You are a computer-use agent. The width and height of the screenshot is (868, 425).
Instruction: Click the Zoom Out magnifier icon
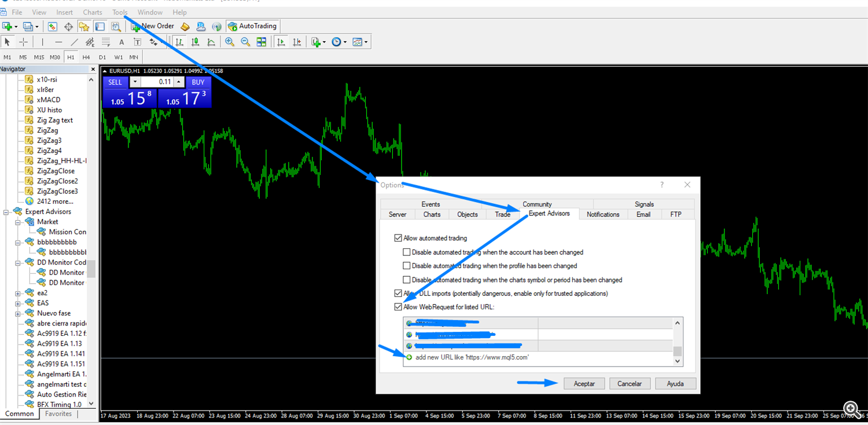245,42
